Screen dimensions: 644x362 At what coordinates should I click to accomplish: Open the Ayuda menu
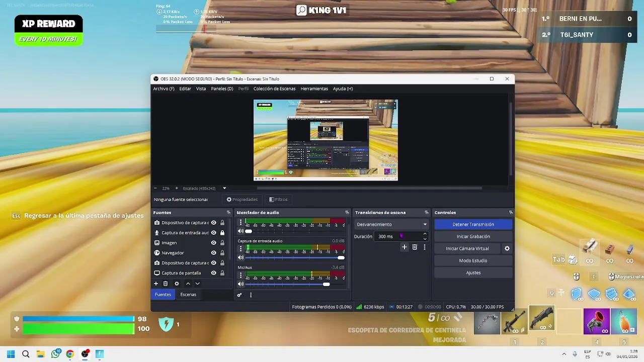(343, 88)
